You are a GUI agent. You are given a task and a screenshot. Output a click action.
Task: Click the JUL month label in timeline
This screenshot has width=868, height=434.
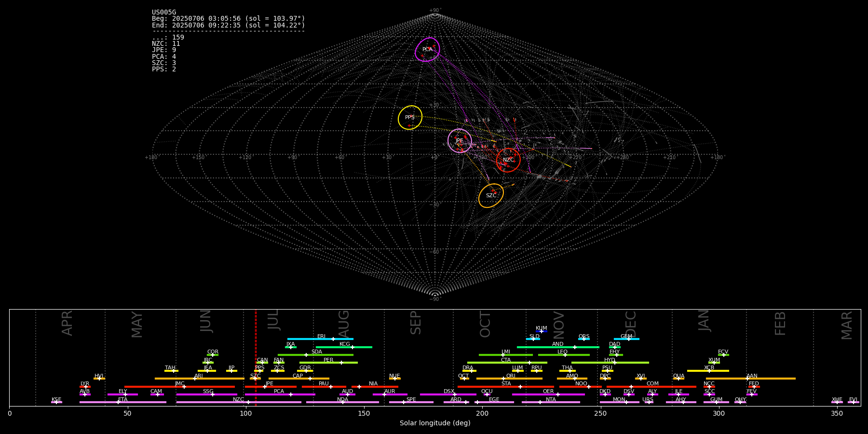[x=273, y=320]
